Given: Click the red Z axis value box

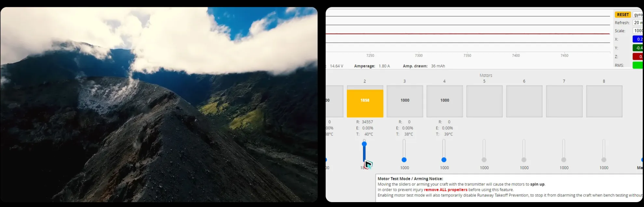Looking at the screenshot, I should pyautogui.click(x=637, y=57).
